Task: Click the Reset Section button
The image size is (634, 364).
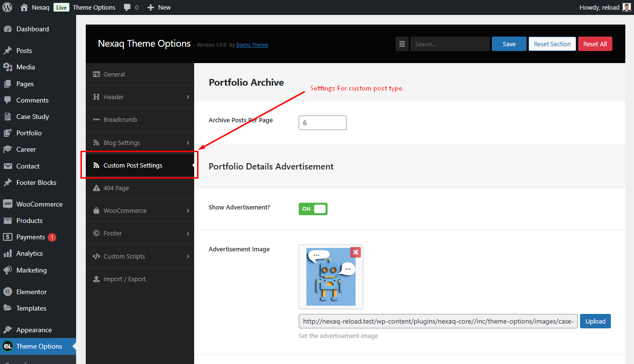Action: (552, 44)
